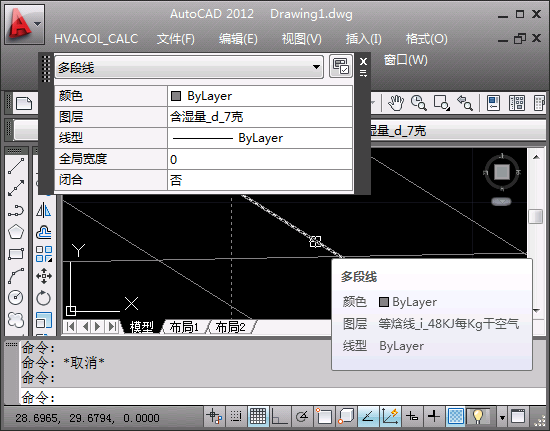550x431 pixels.
Task: Toggle Ortho Mode in status bar
Action: pyautogui.click(x=280, y=416)
